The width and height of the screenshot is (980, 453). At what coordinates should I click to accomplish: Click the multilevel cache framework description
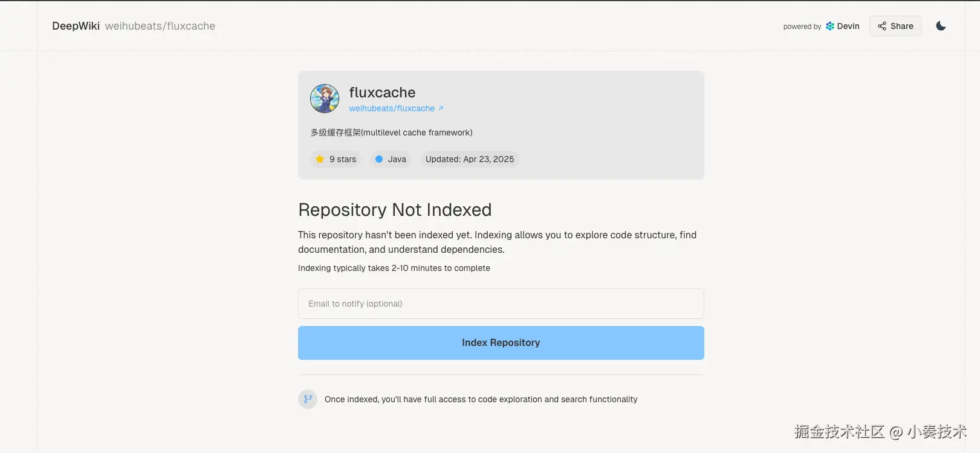[x=391, y=132]
